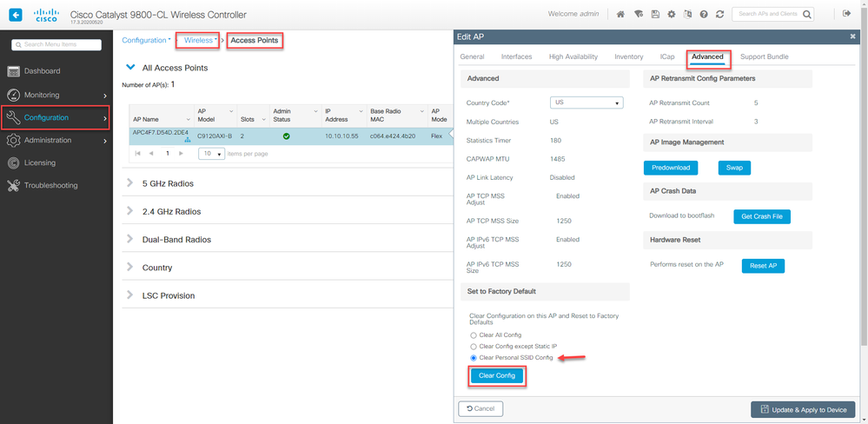The height and width of the screenshot is (424, 868).
Task: Open Slots column filter arrow
Action: 263,120
